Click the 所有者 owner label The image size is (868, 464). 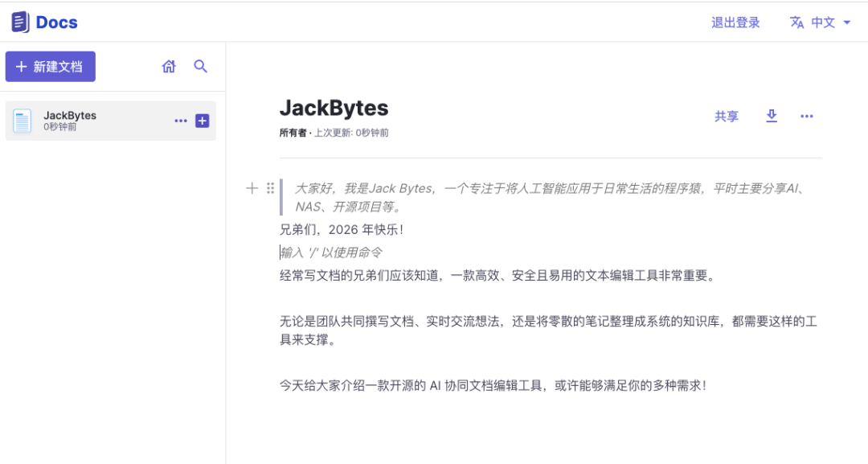pyautogui.click(x=293, y=133)
